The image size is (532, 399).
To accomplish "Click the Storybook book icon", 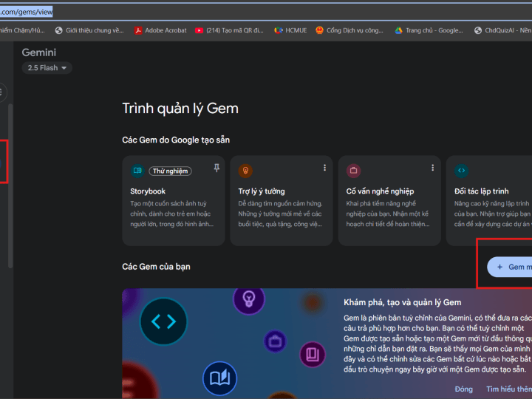I will 137,171.
